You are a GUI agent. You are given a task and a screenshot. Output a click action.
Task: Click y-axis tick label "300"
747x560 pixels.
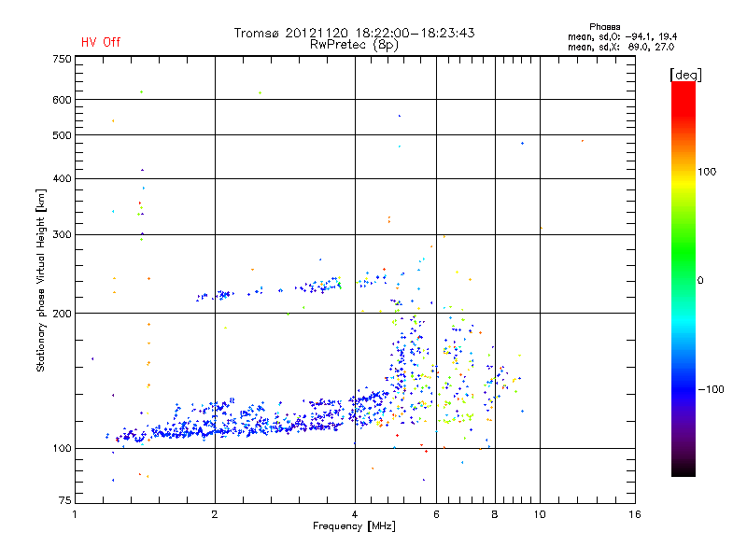coord(63,235)
